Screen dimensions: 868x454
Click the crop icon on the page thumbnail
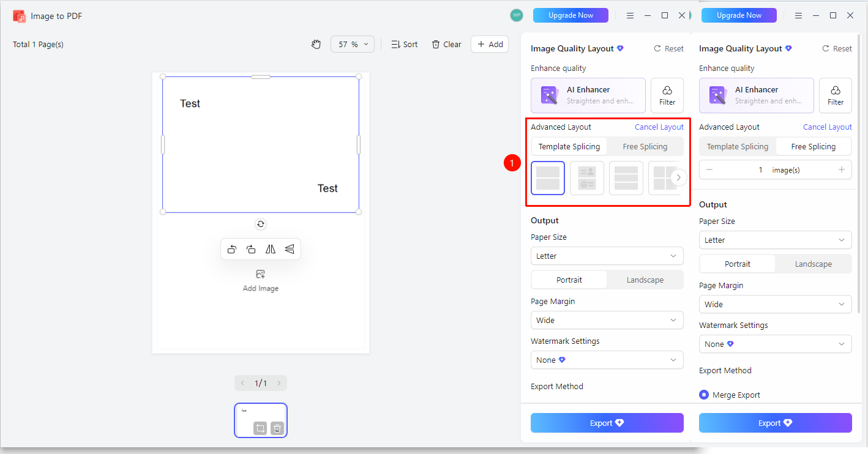click(260, 428)
